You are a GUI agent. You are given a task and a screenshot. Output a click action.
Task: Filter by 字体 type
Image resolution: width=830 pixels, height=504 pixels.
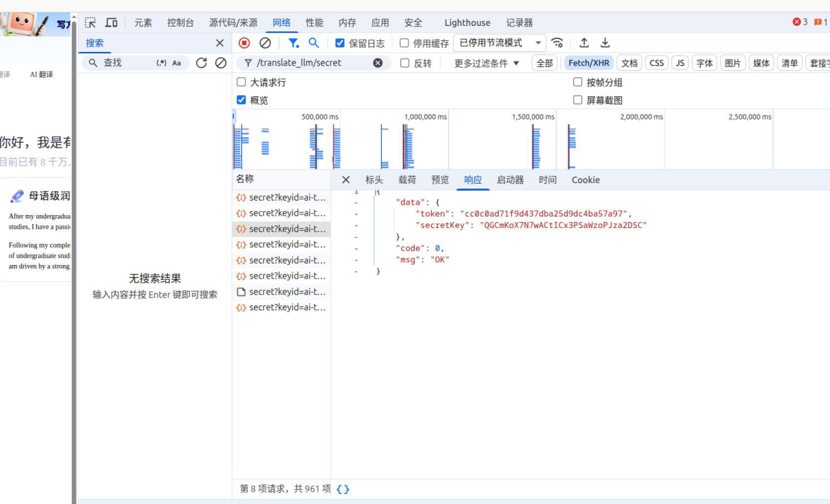tap(704, 63)
